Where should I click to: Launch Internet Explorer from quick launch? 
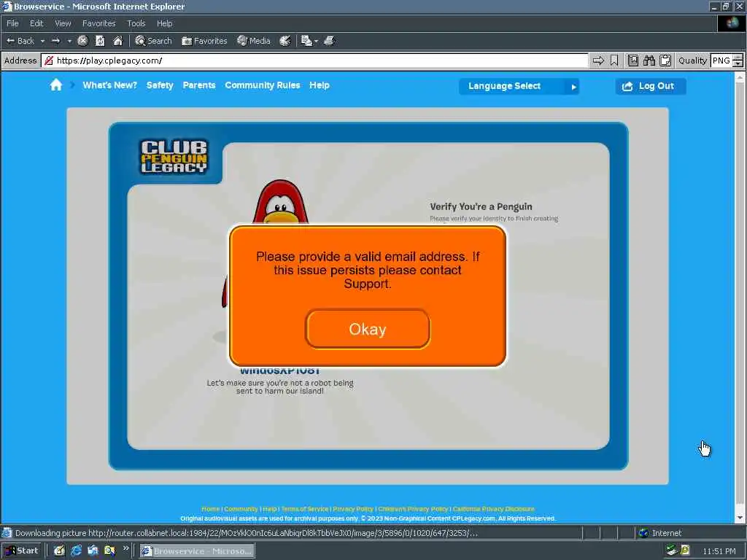coord(76,551)
